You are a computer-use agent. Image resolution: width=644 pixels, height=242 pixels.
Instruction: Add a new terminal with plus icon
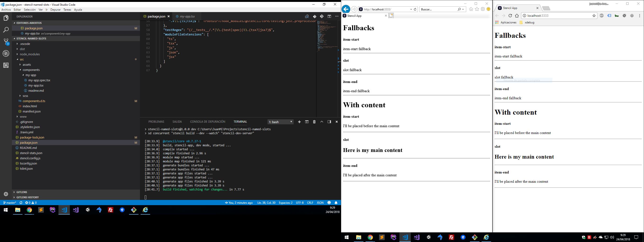(x=299, y=122)
